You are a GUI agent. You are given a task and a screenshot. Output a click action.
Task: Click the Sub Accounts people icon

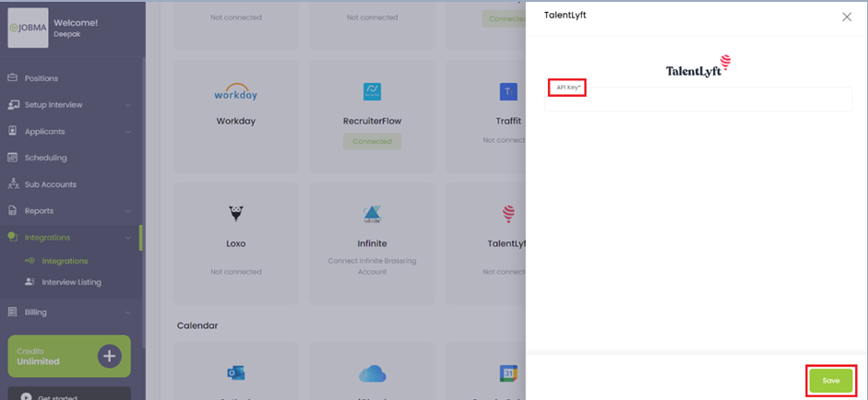click(13, 184)
